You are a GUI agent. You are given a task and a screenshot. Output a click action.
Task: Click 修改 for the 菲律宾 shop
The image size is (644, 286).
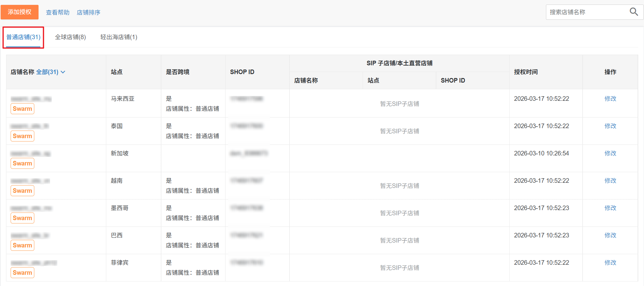click(x=610, y=263)
